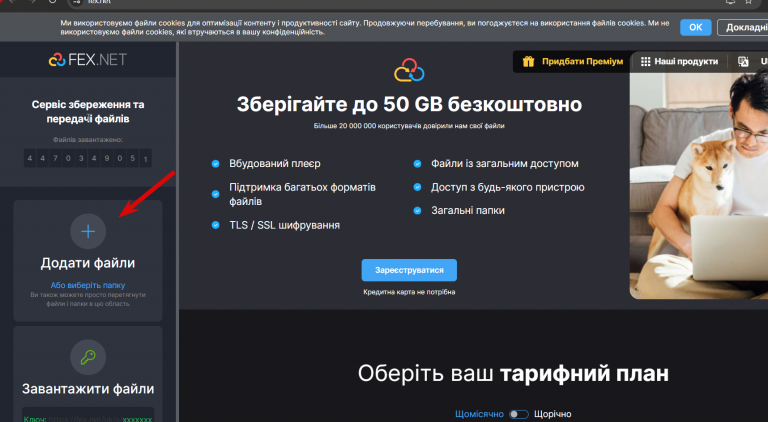768x422 pixels.
Task: Click the key input field in download card
Action: click(x=88, y=415)
